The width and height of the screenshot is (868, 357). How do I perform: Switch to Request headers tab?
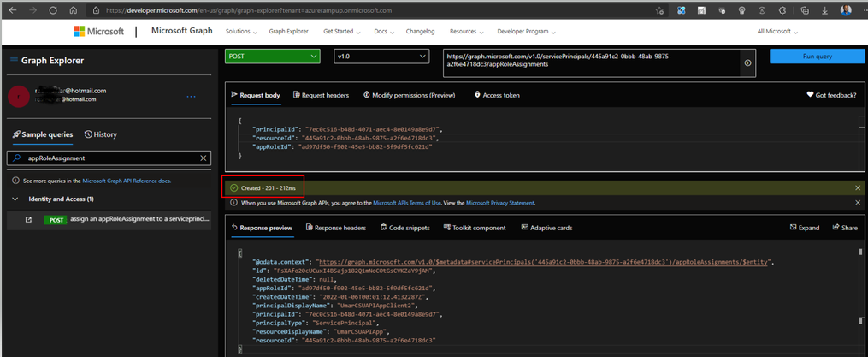[x=321, y=95]
